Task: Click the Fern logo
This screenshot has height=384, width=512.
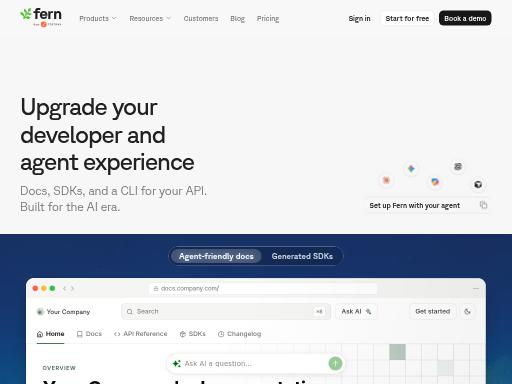Action: coord(41,17)
